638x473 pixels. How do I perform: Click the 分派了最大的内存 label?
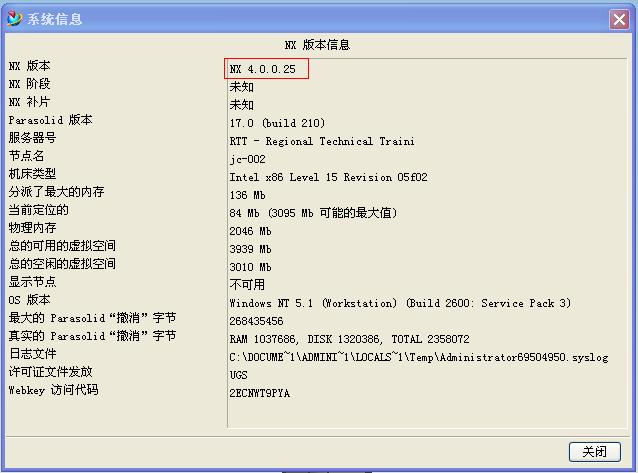tap(57, 191)
